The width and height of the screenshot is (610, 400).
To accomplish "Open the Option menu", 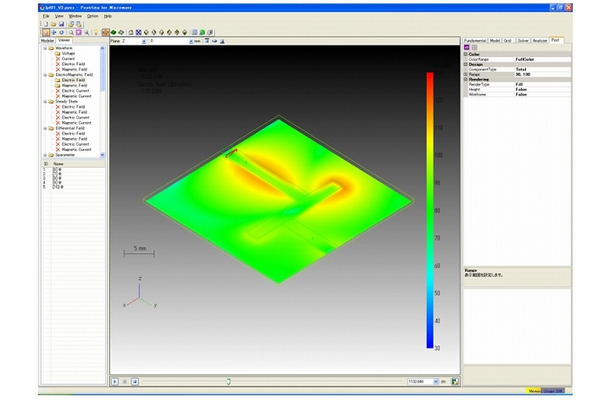I will pos(93,16).
